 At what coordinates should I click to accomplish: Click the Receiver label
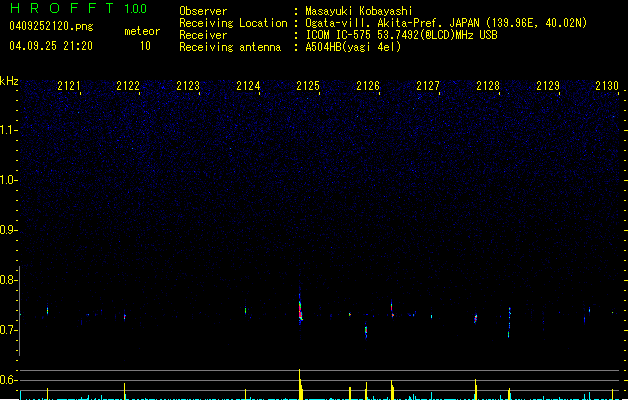click(x=203, y=35)
